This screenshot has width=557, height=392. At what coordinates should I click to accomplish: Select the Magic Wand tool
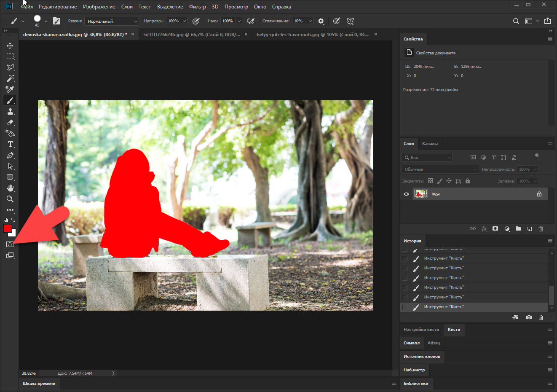click(x=10, y=78)
